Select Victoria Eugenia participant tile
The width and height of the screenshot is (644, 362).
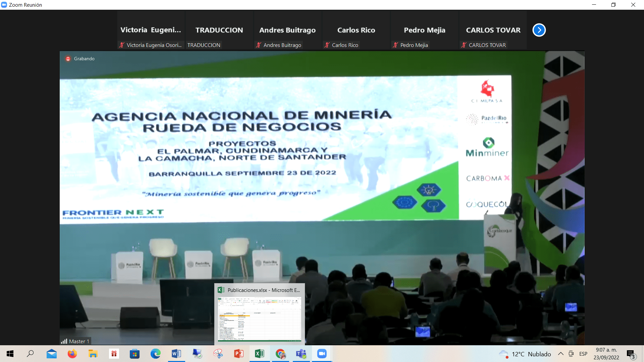151,30
